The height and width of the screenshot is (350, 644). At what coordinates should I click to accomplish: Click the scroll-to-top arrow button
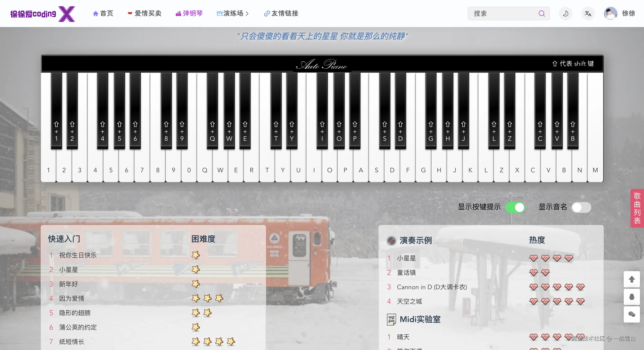pos(631,279)
